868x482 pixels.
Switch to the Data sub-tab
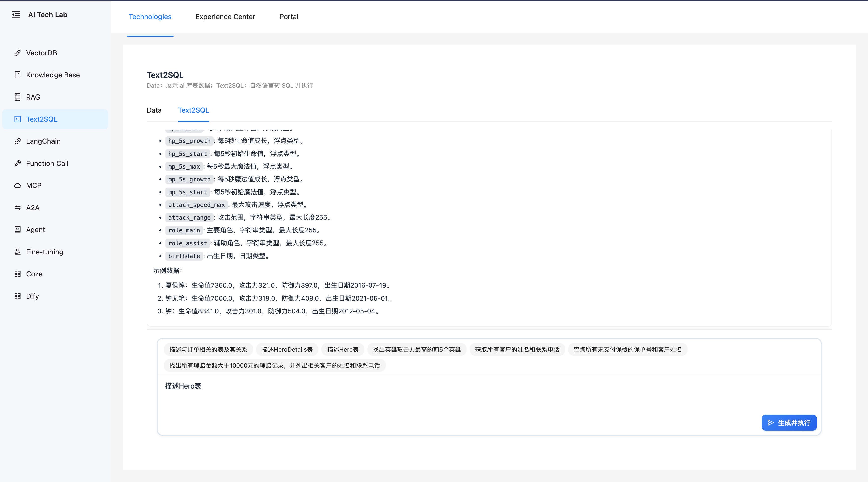154,110
